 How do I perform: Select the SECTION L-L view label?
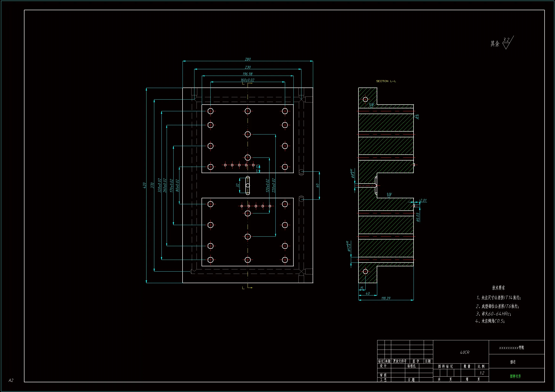coord(386,81)
